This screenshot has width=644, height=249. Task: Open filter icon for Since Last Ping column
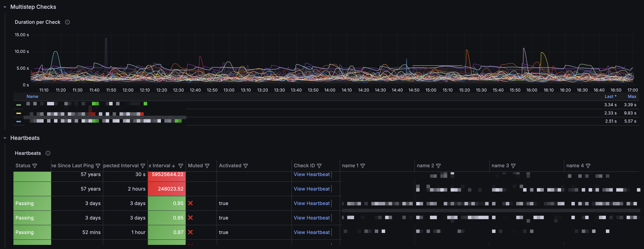98,166
